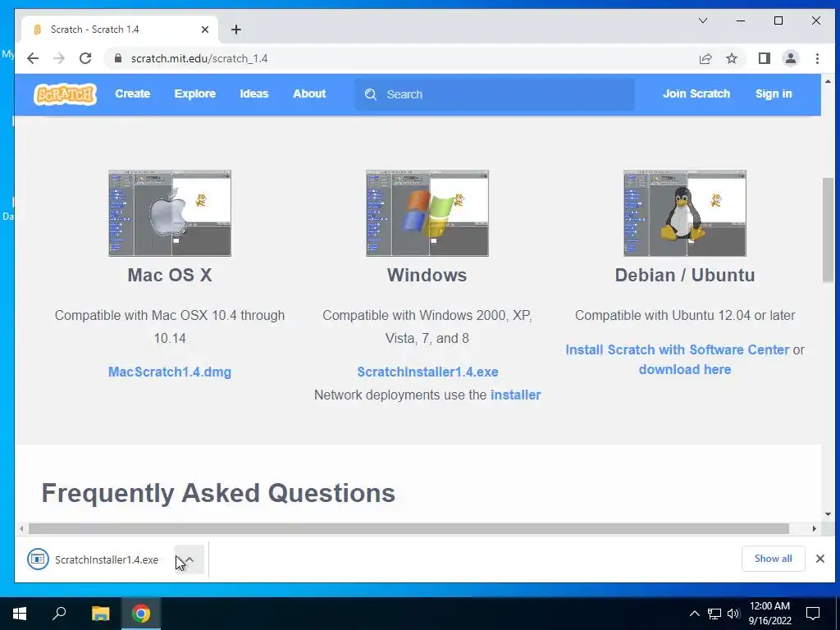Close the downloads bar with the X
This screenshot has width=840, height=630.
[820, 559]
